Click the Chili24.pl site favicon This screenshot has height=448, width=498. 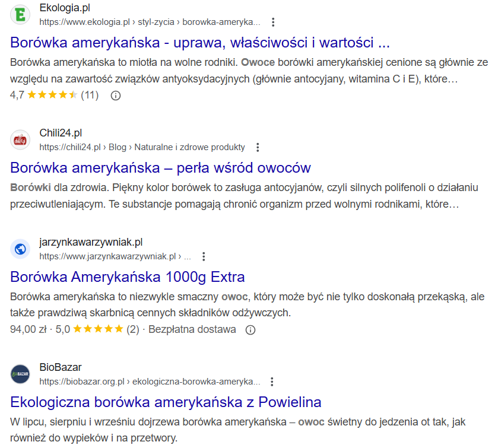[20, 140]
